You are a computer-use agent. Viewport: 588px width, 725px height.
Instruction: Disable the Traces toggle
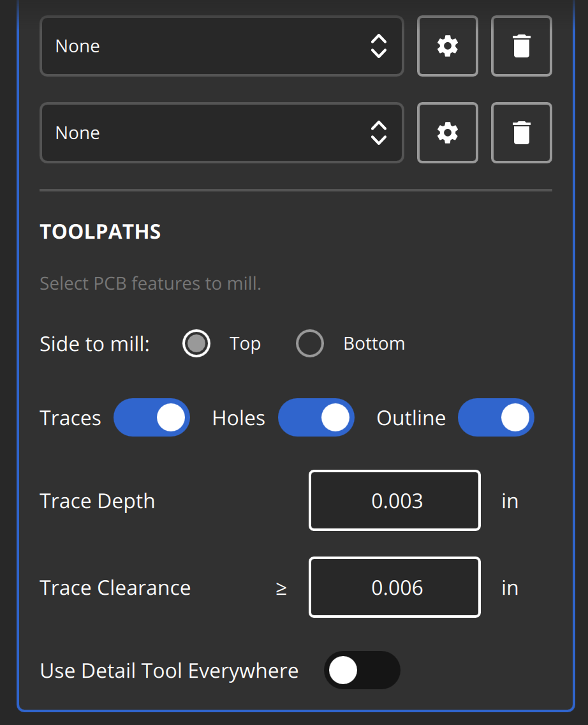(152, 417)
